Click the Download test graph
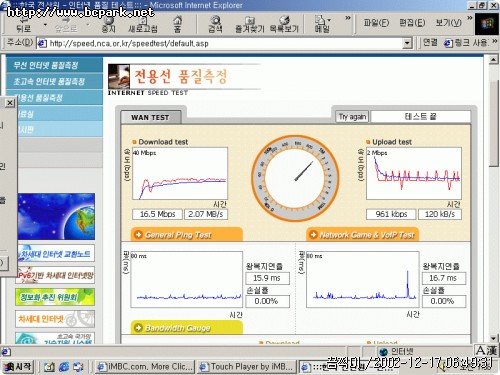 180,173
